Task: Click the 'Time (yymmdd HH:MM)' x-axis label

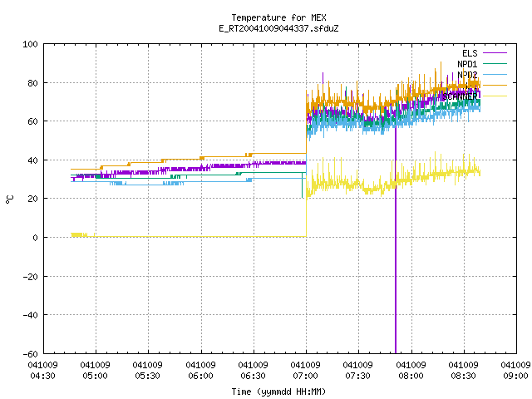Action: pos(278,392)
